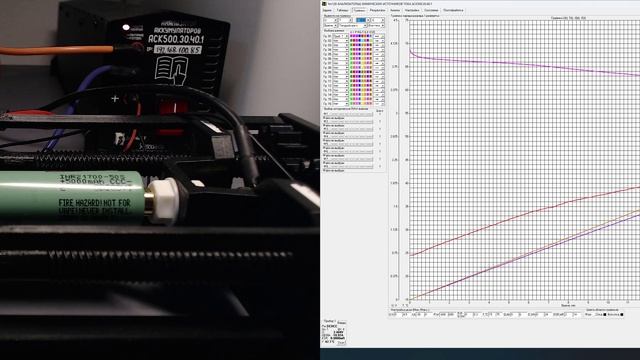This screenshot has width=640, height=360.
Task: Click the Режим tab beside Пробник 1
Action: tap(342, 323)
